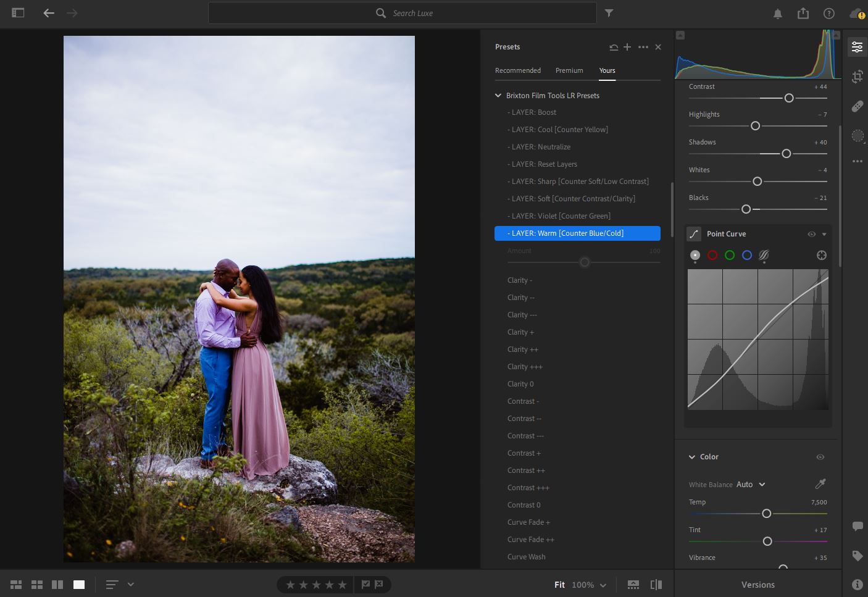Select the Healing Brush tool

(857, 106)
